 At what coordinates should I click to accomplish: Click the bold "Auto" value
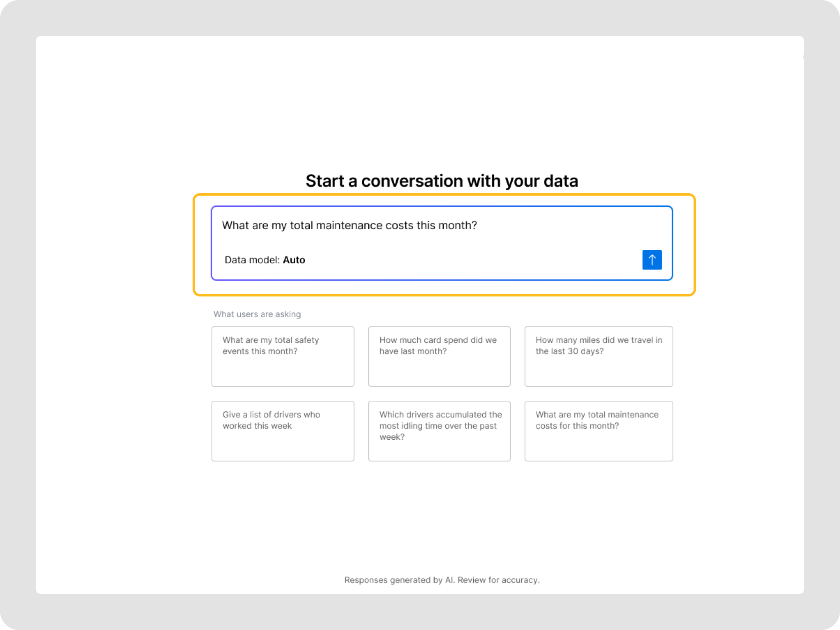(x=294, y=260)
